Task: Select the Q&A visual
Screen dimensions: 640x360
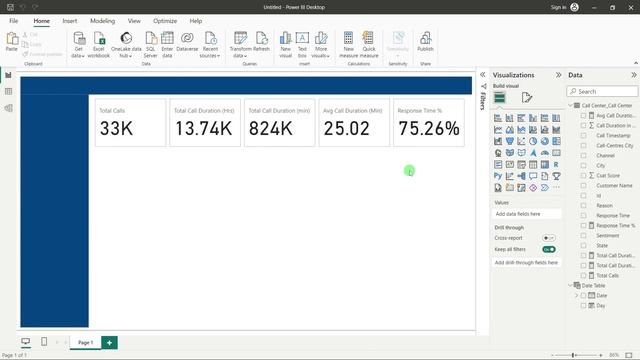Action: (533, 176)
